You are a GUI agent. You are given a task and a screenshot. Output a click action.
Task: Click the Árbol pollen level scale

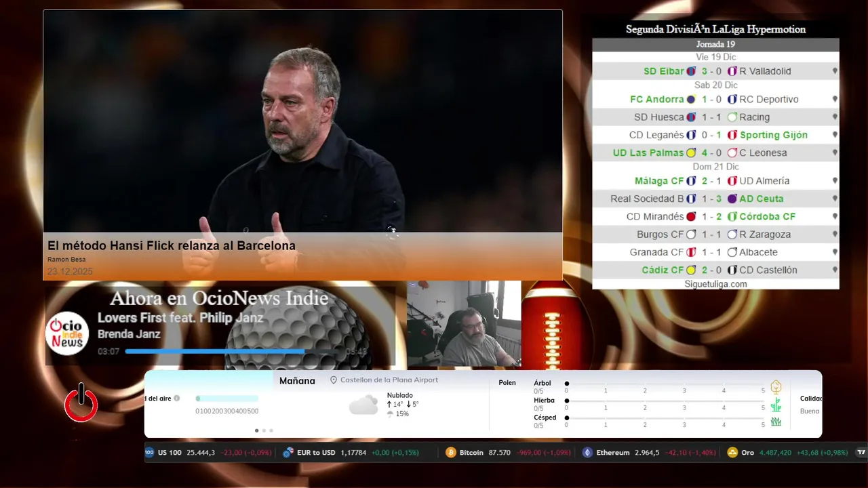[x=666, y=384]
